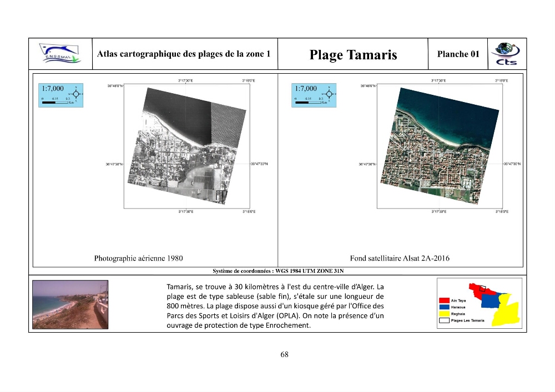Screen dimensions: 555x392
Task: Click the CTS globe logo
Action: (507, 54)
